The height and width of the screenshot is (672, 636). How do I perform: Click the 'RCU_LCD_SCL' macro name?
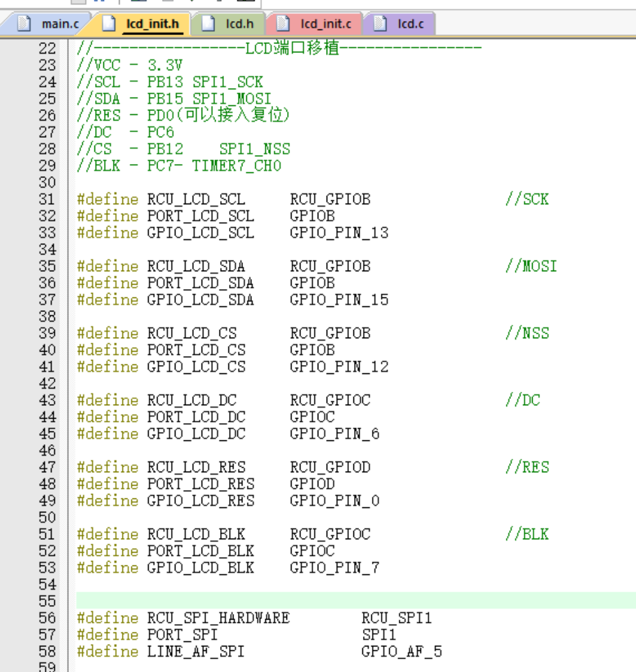point(196,199)
